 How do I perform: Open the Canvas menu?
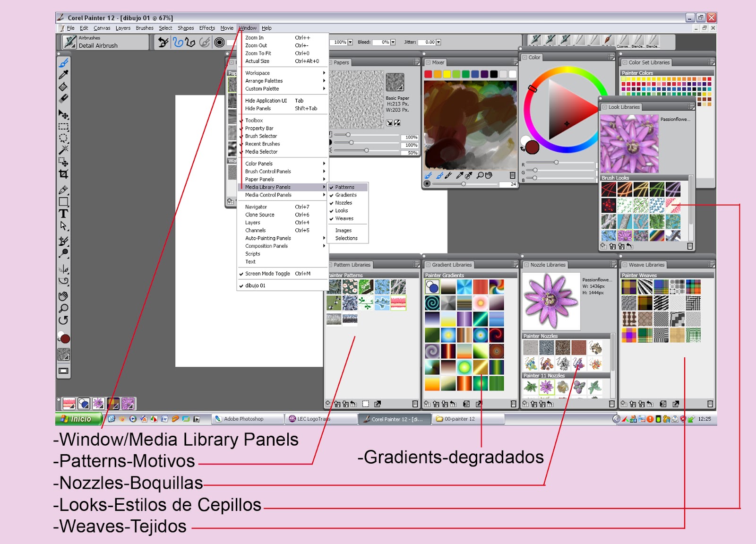click(102, 28)
